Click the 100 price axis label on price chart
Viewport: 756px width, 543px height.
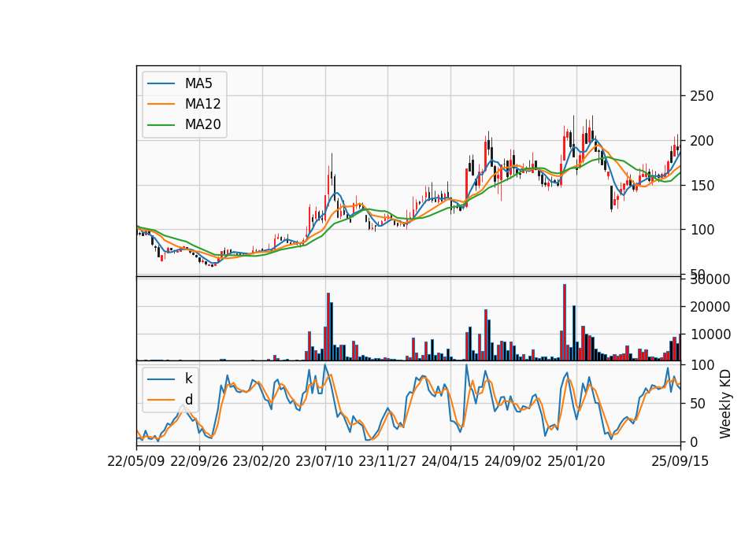coord(702,230)
